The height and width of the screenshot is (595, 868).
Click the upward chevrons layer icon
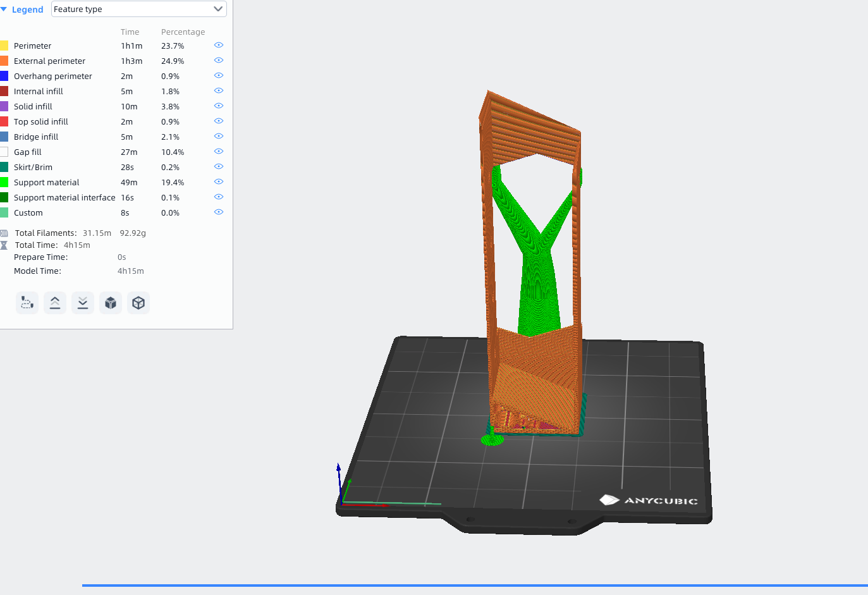click(55, 303)
